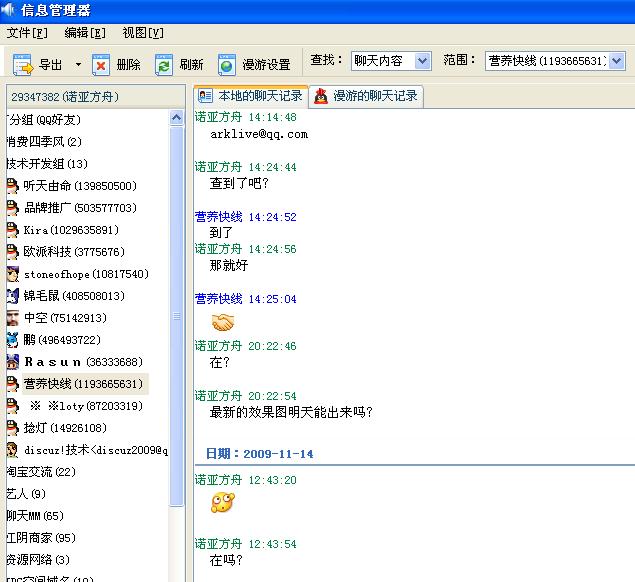
Task: Select 锦毛鼠(408508013) contact
Action: [74, 296]
